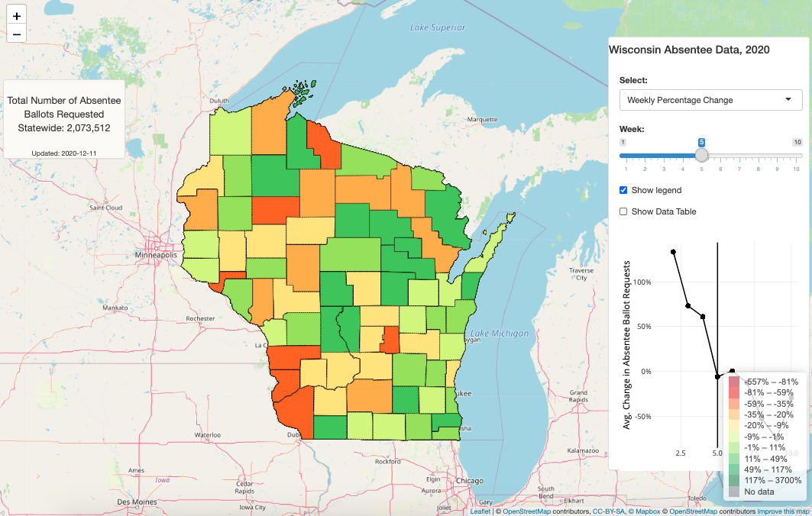Click the dropdown arrow in Select box

pos(788,99)
